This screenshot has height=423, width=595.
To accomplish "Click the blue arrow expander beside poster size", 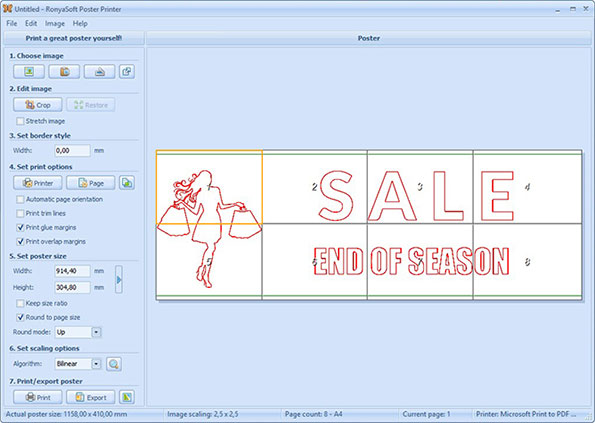I will tap(119, 280).
